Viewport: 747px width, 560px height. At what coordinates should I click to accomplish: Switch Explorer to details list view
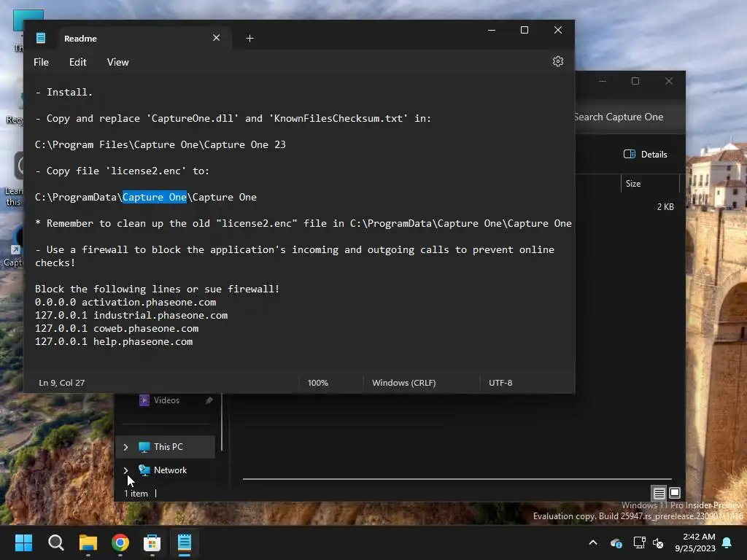[x=659, y=493]
